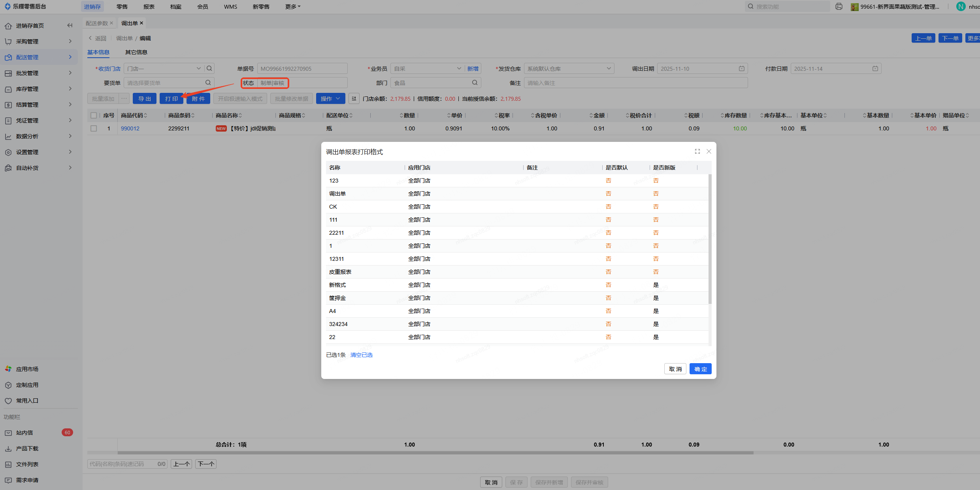
Task: Maximize the print format dialog
Action: click(697, 151)
